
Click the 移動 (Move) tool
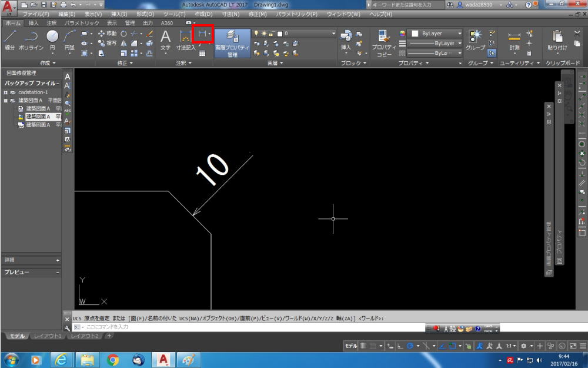coord(107,34)
